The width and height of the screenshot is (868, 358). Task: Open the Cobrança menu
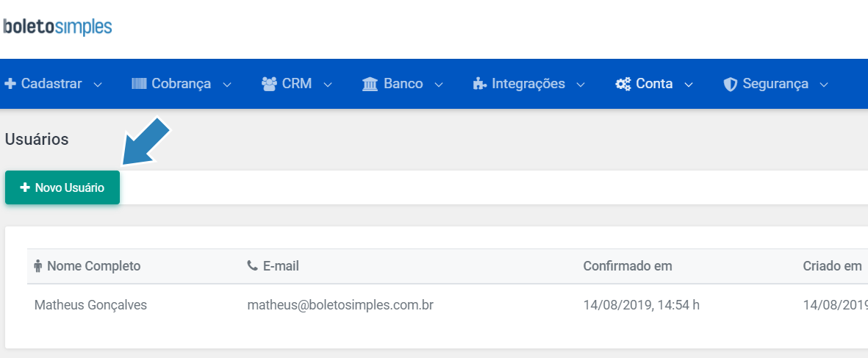(x=182, y=84)
